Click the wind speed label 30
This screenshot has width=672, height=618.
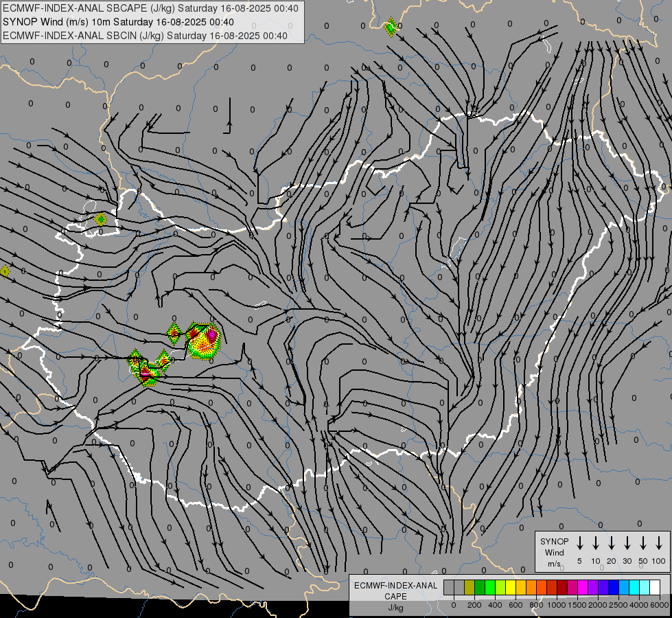click(627, 561)
